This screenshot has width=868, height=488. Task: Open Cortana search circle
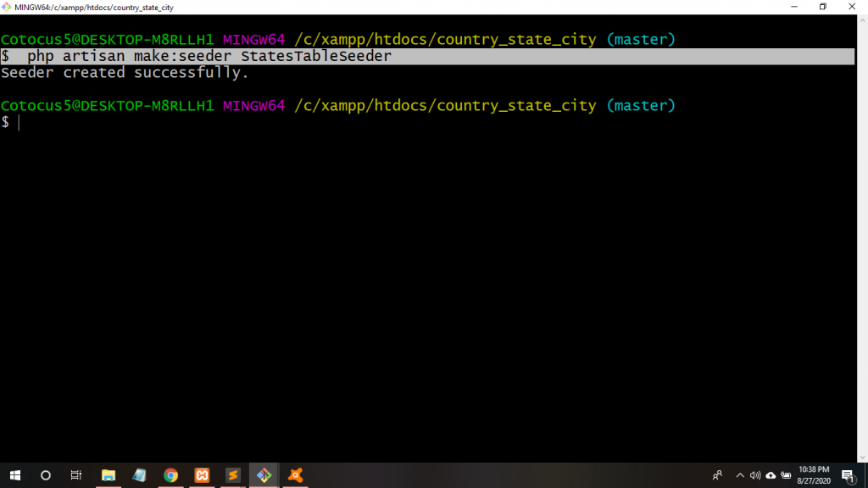tap(46, 475)
